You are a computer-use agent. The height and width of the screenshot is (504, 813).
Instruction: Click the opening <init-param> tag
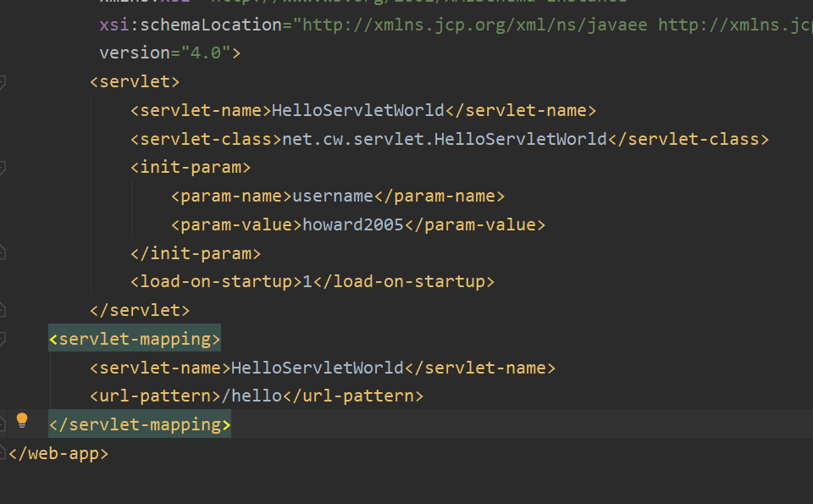coord(191,167)
